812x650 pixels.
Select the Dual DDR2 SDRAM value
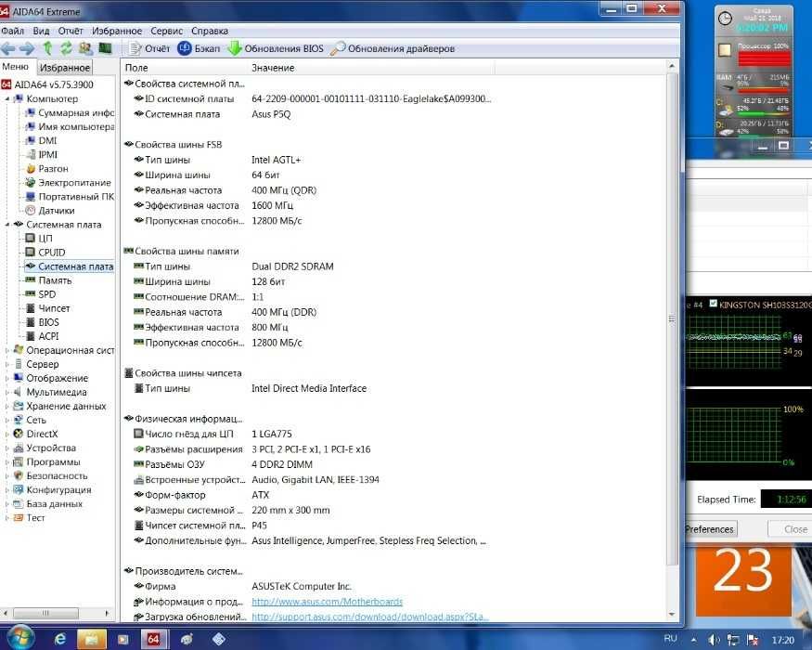(292, 266)
